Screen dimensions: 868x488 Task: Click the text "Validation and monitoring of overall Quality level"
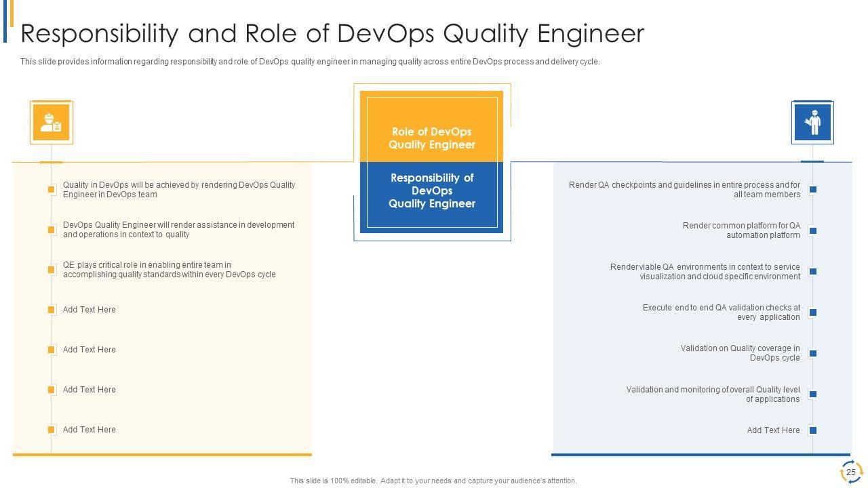(x=713, y=394)
